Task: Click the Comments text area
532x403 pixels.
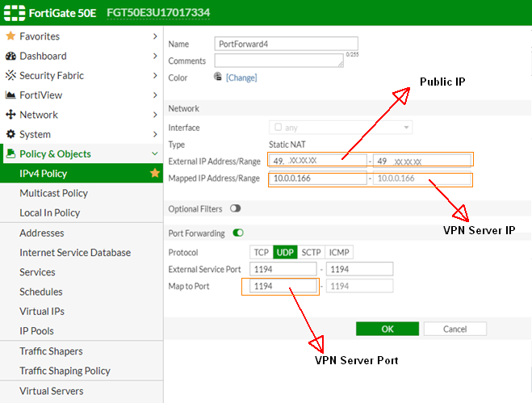Action: tap(279, 61)
